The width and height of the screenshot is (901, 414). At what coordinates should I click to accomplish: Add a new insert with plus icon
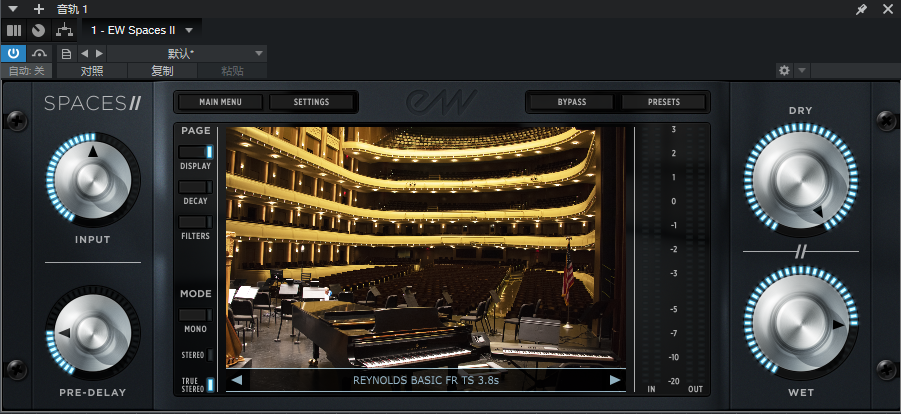click(38, 9)
